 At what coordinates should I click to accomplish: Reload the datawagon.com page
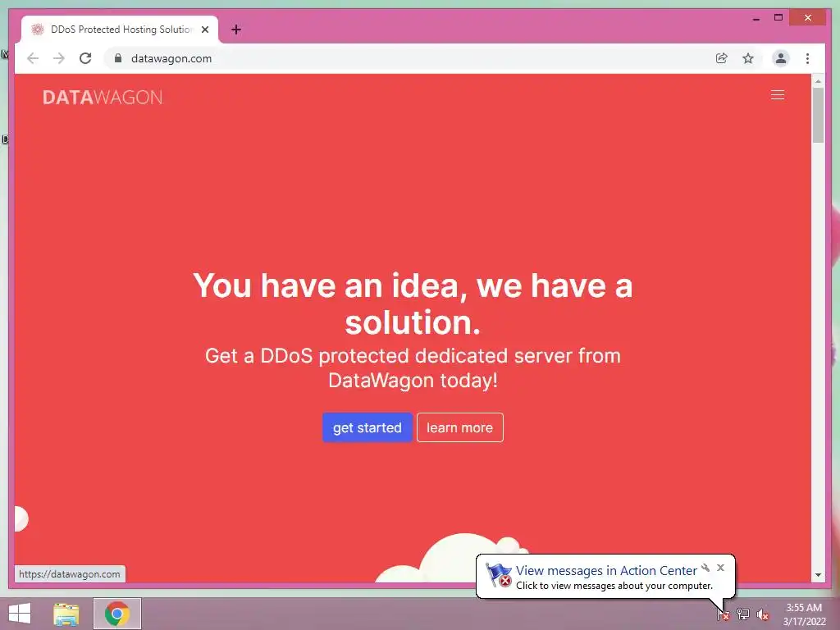click(x=85, y=58)
